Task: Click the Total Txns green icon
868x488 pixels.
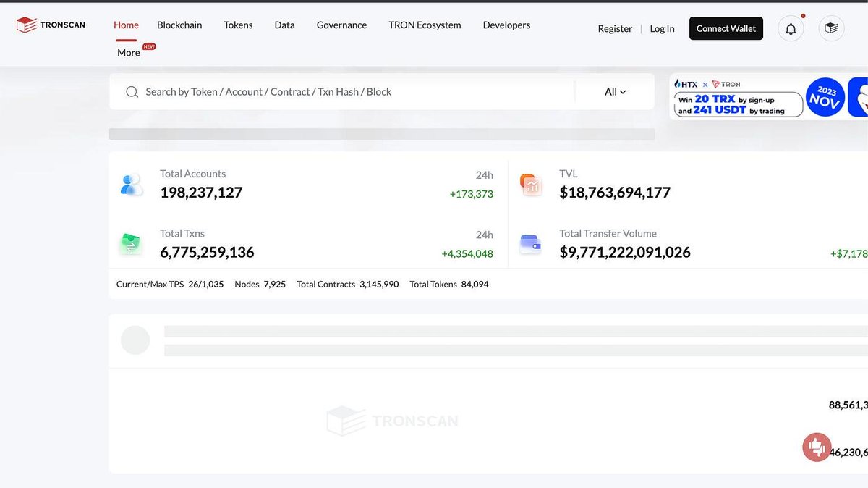Action: pyautogui.click(x=131, y=245)
